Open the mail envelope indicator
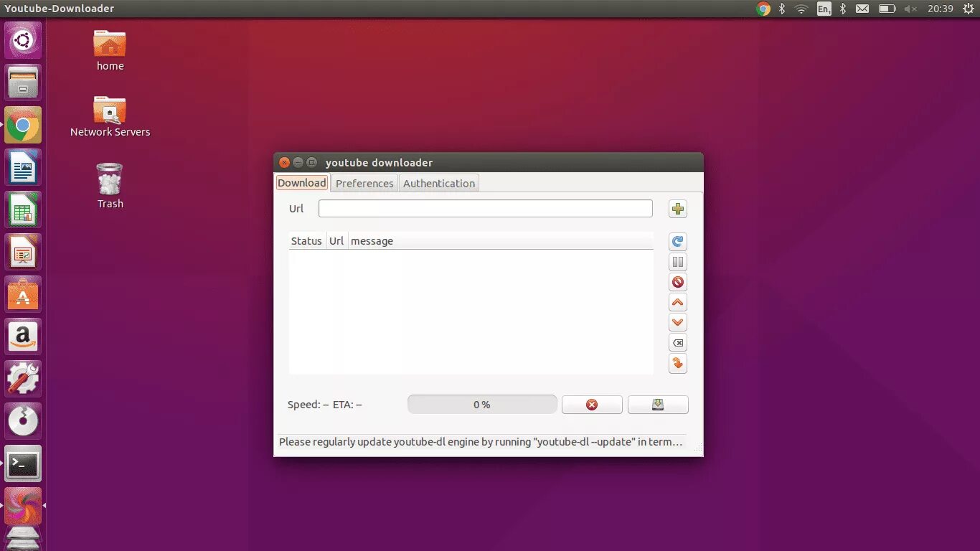The height and width of the screenshot is (551, 980). coord(862,9)
